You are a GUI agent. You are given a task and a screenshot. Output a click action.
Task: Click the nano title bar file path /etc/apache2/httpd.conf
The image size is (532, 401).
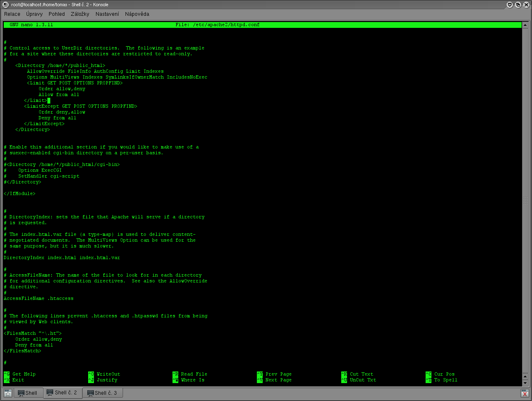(226, 25)
